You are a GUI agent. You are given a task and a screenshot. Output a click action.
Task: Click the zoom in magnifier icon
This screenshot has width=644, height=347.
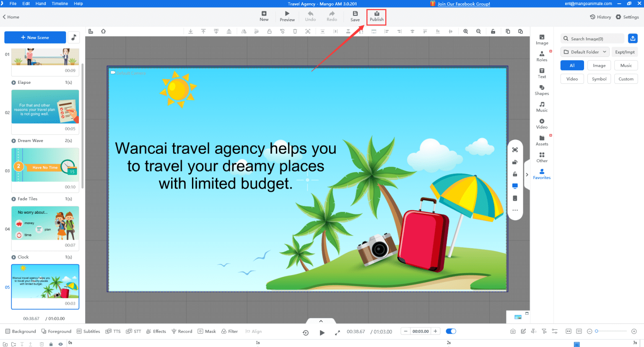tap(466, 31)
